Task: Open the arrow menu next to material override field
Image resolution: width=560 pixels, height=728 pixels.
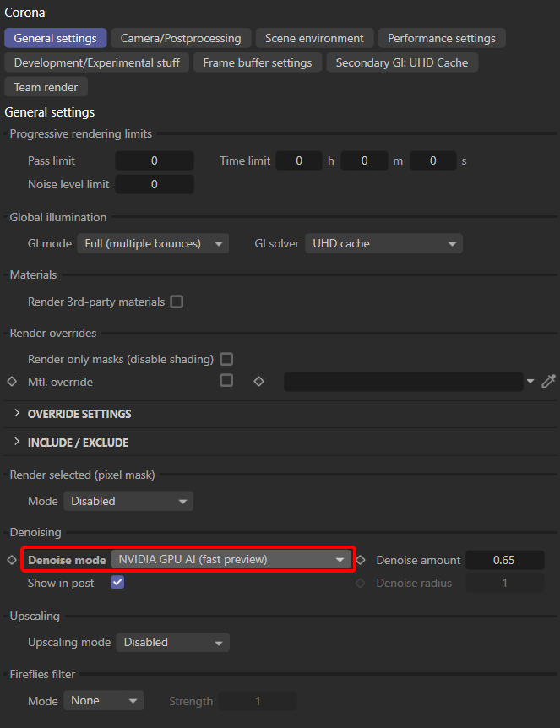Action: pyautogui.click(x=530, y=382)
